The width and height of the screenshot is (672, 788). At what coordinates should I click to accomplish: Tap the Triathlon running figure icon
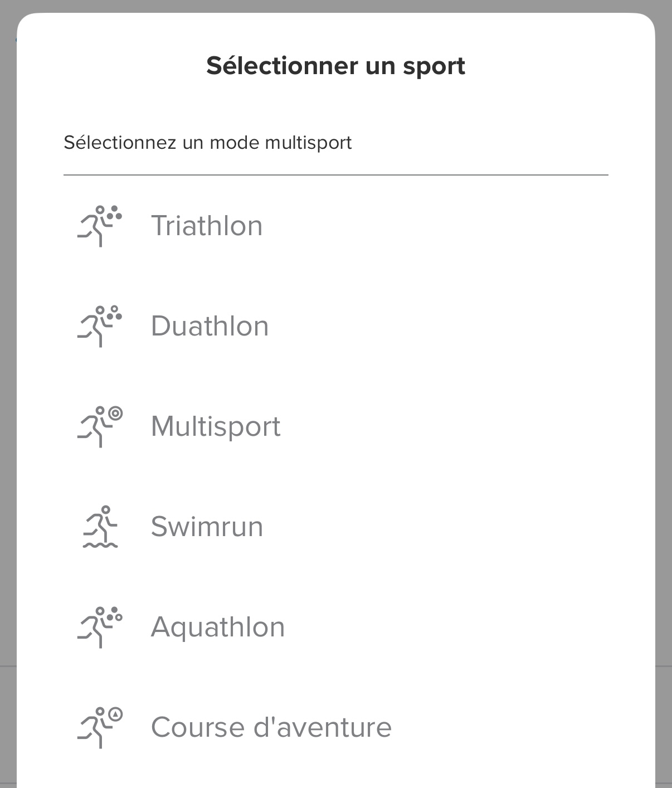pyautogui.click(x=100, y=226)
